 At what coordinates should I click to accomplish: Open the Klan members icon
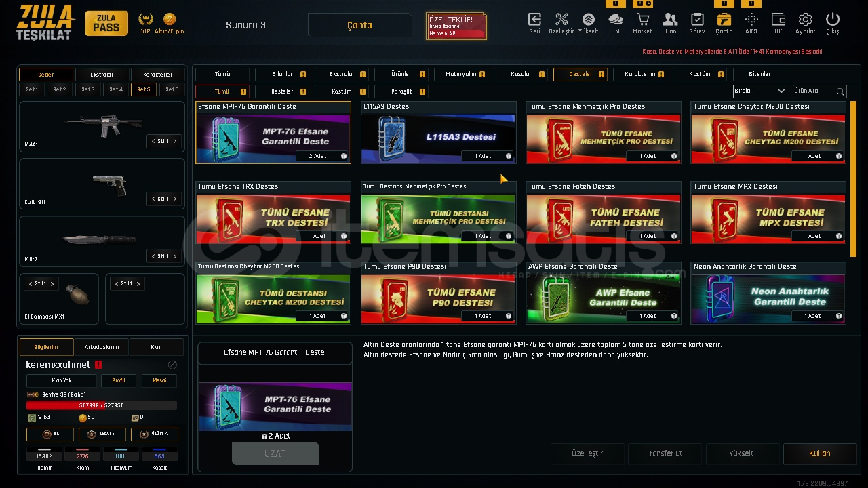click(670, 20)
